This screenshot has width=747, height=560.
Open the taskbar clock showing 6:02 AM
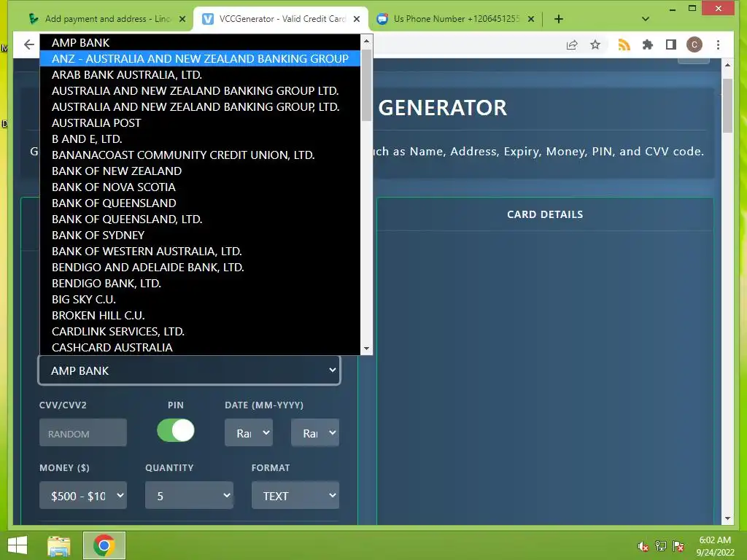(715, 545)
